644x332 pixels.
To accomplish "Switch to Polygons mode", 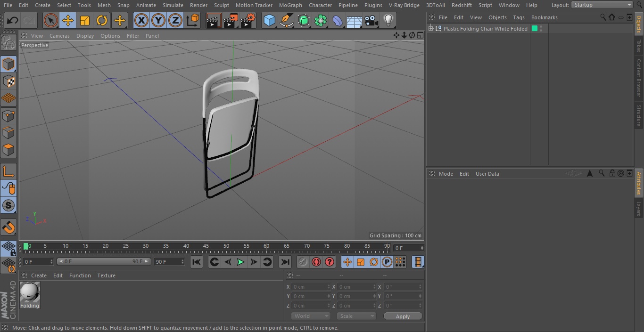I will (8, 150).
